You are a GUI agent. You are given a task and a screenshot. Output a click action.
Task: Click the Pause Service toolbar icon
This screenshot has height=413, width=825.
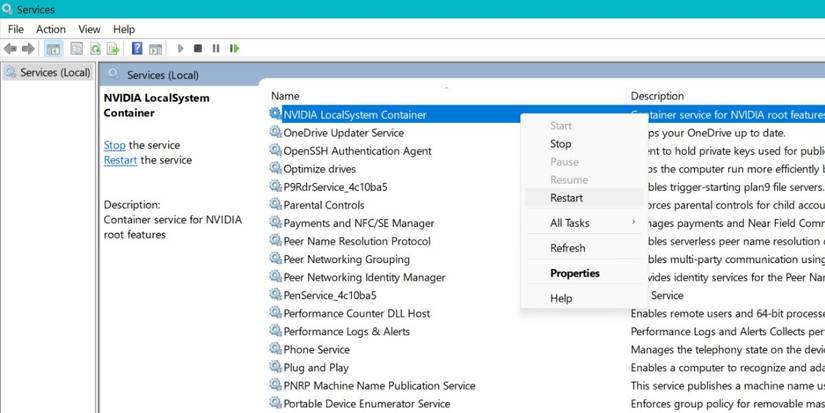click(216, 48)
